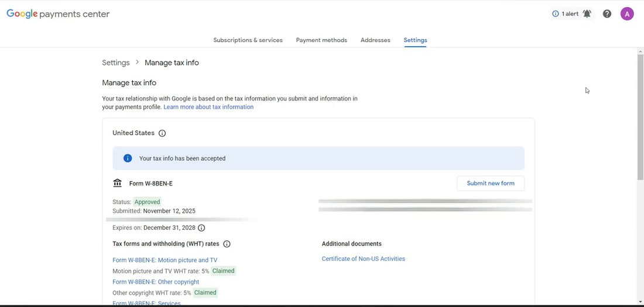Click the bank icon beside Form W-8BEN-E

pyautogui.click(x=118, y=183)
